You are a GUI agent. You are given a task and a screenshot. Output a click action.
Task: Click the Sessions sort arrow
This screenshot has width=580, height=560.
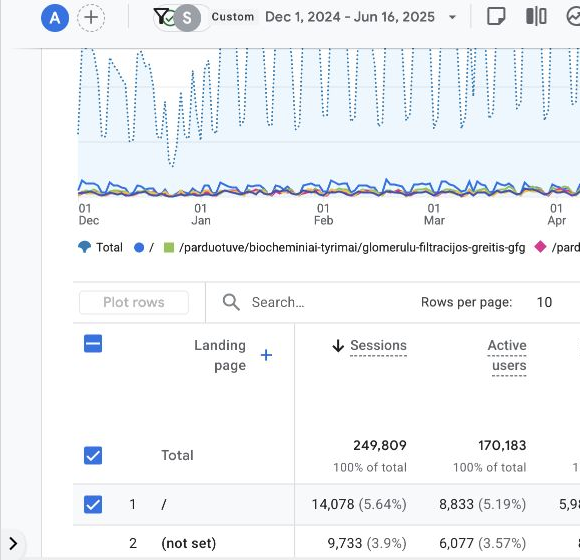(x=338, y=346)
